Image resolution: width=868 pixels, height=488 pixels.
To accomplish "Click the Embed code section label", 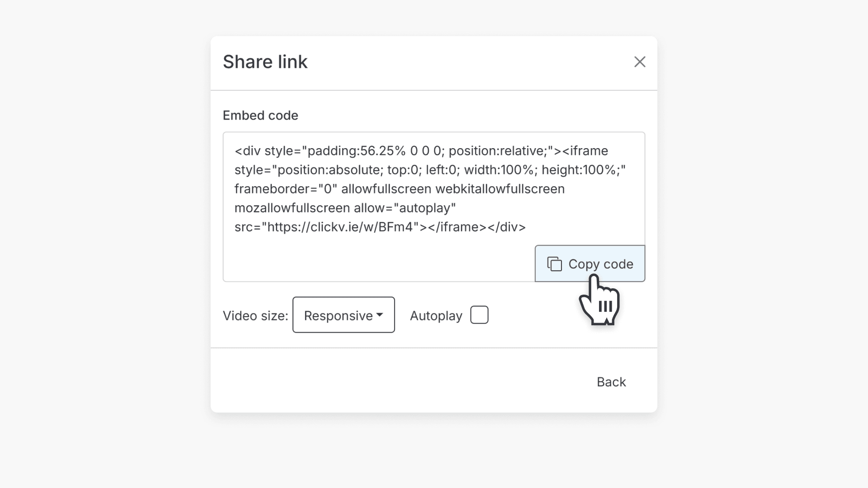I will [260, 115].
